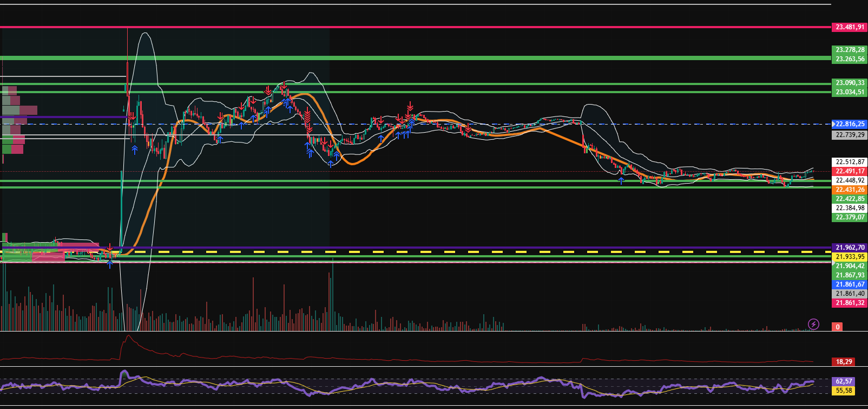Select the blue 22.816,25 price label

click(x=850, y=124)
